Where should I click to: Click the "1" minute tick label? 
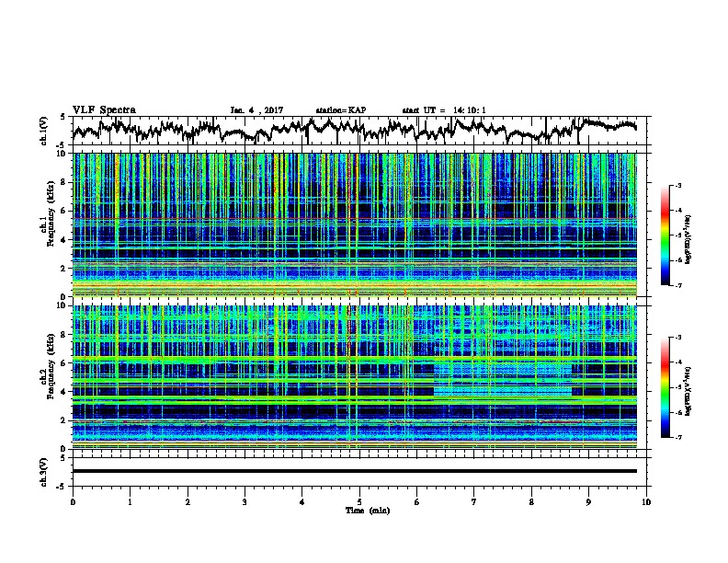(x=131, y=502)
